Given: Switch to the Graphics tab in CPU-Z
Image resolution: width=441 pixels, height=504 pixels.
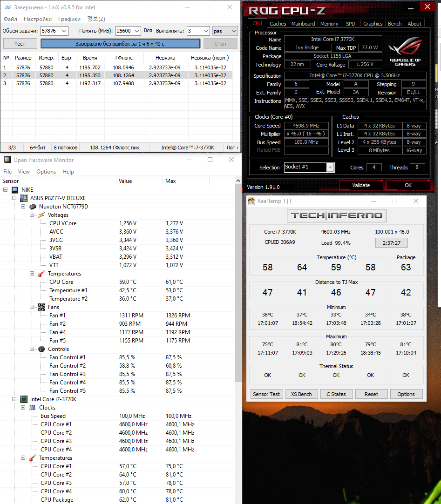Looking at the screenshot, I should [x=373, y=24].
